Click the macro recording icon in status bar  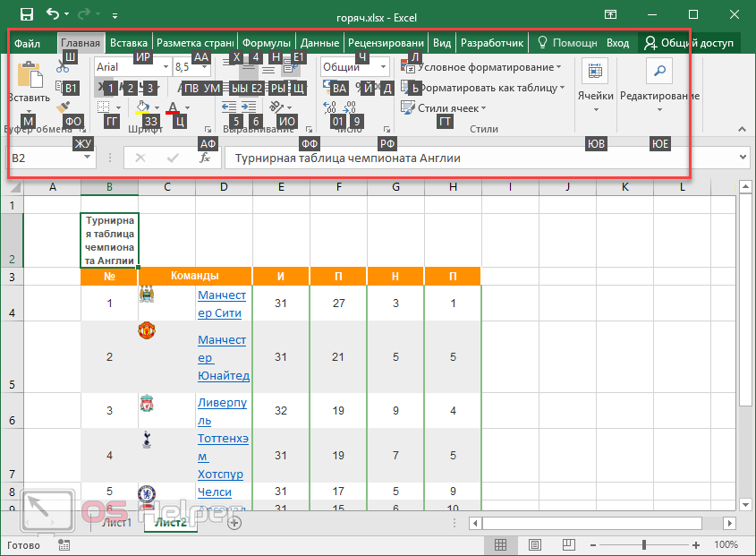click(64, 544)
